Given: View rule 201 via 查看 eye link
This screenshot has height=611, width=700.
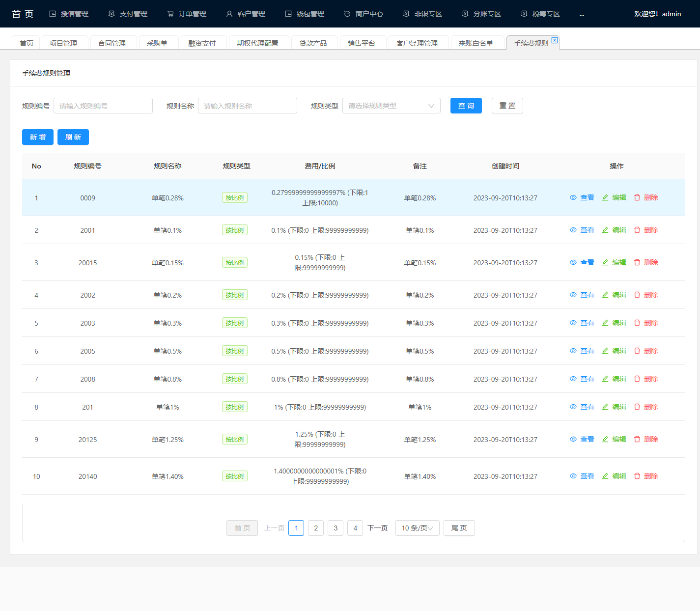Looking at the screenshot, I should (x=582, y=407).
